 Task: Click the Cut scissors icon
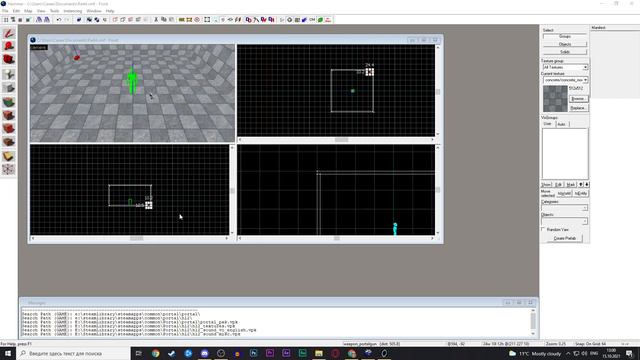click(x=156, y=20)
